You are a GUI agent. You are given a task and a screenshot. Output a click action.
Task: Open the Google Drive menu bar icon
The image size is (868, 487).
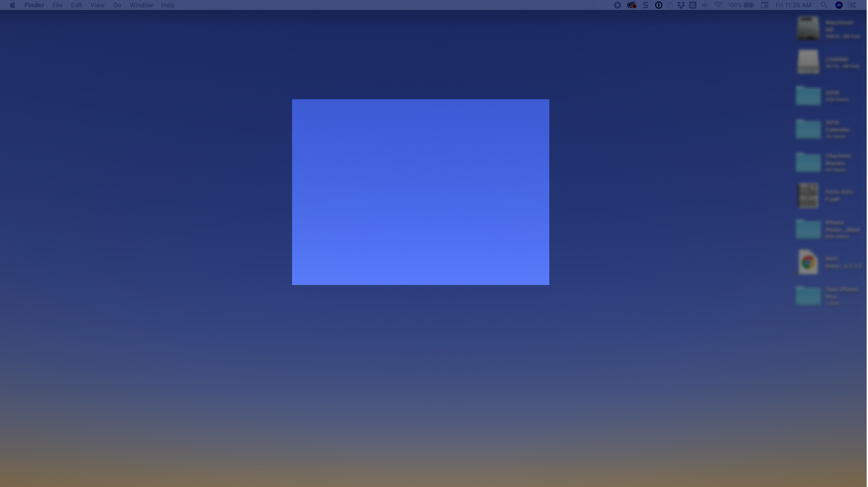692,5
